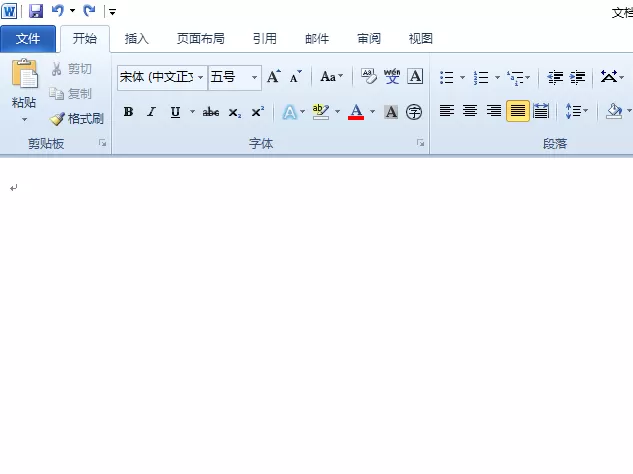This screenshot has width=633, height=474.
Task: Customize quick access toolbar dropdown
Action: (x=113, y=12)
